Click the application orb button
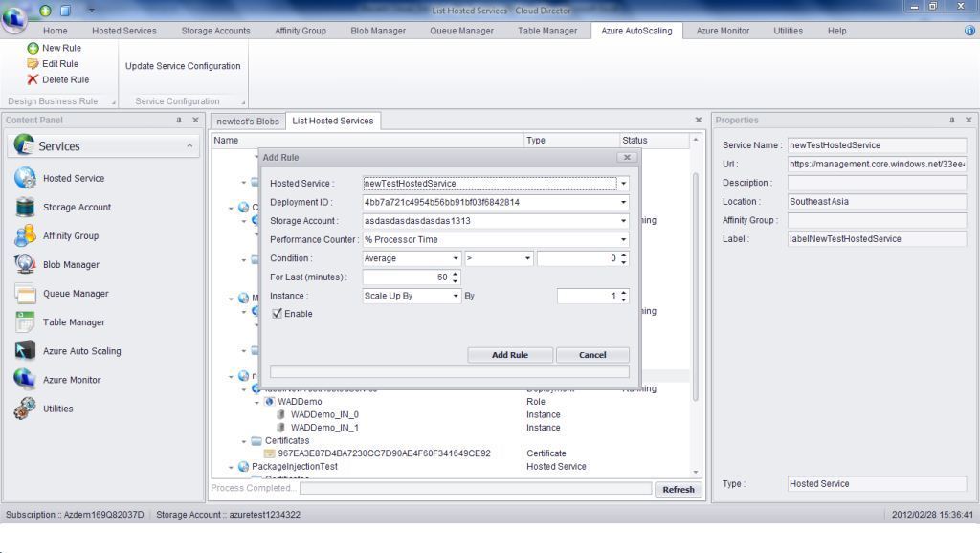The width and height of the screenshot is (980, 553). click(x=13, y=19)
